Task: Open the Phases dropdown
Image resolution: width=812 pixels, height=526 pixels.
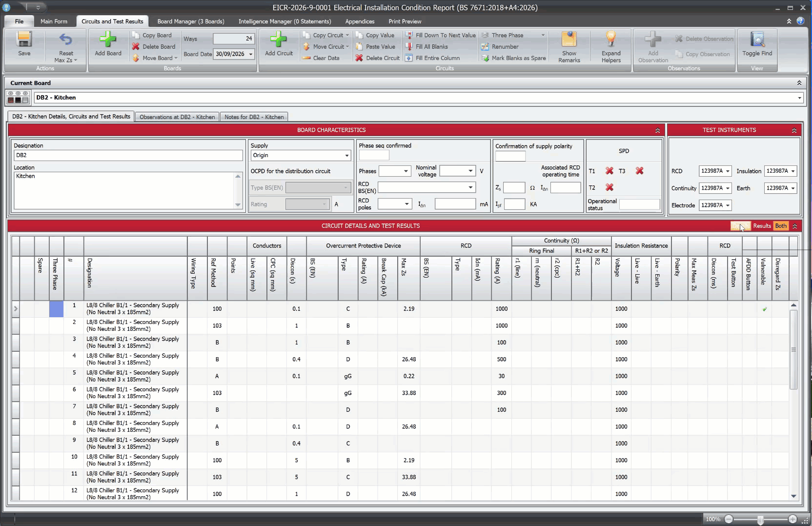Action: [406, 171]
